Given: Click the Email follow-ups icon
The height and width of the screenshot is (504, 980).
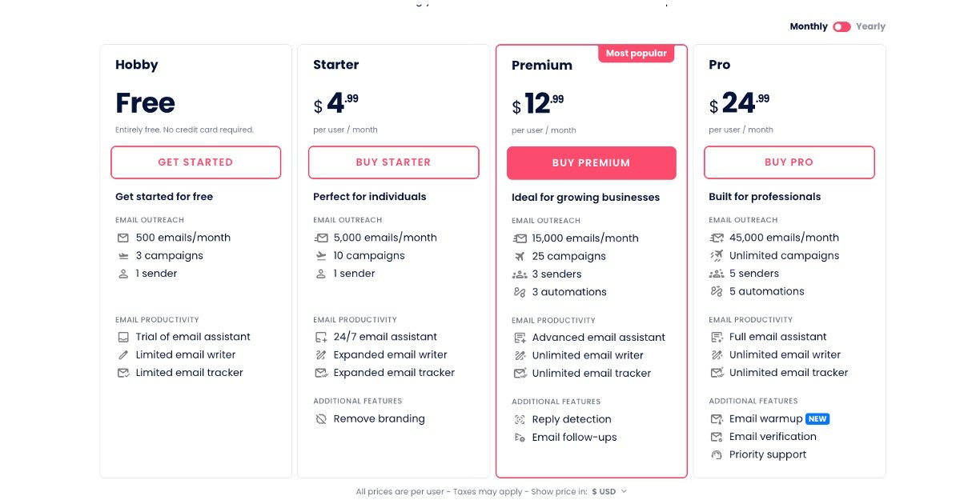Looking at the screenshot, I should [x=520, y=438].
